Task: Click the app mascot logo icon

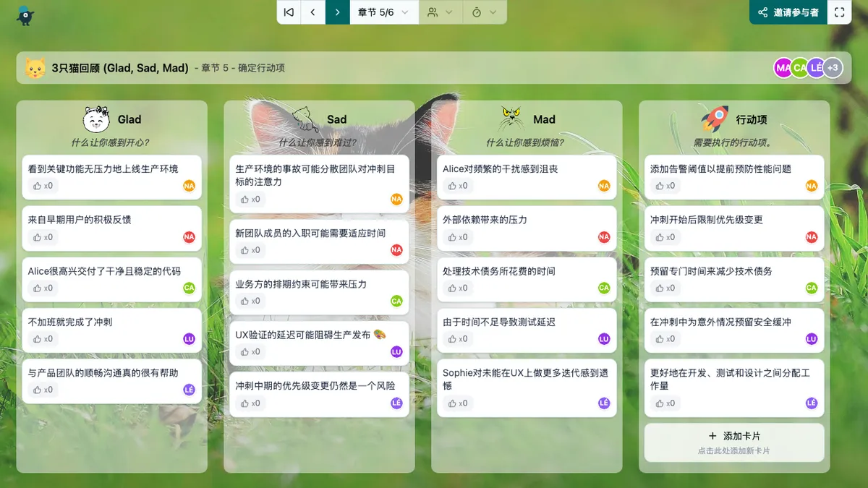Action: pos(25,14)
